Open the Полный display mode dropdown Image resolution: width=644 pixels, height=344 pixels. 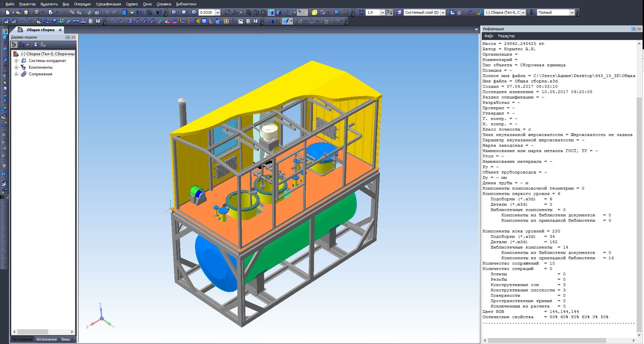(x=572, y=12)
